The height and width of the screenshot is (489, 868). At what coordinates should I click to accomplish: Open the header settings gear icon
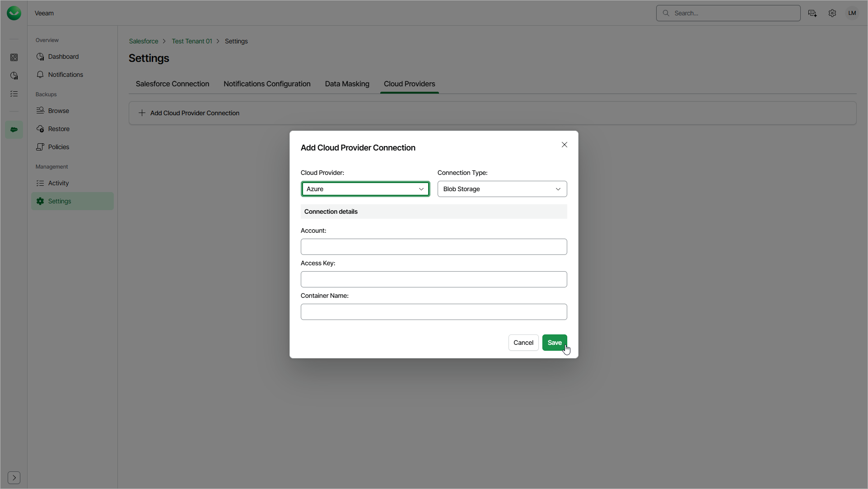click(832, 13)
